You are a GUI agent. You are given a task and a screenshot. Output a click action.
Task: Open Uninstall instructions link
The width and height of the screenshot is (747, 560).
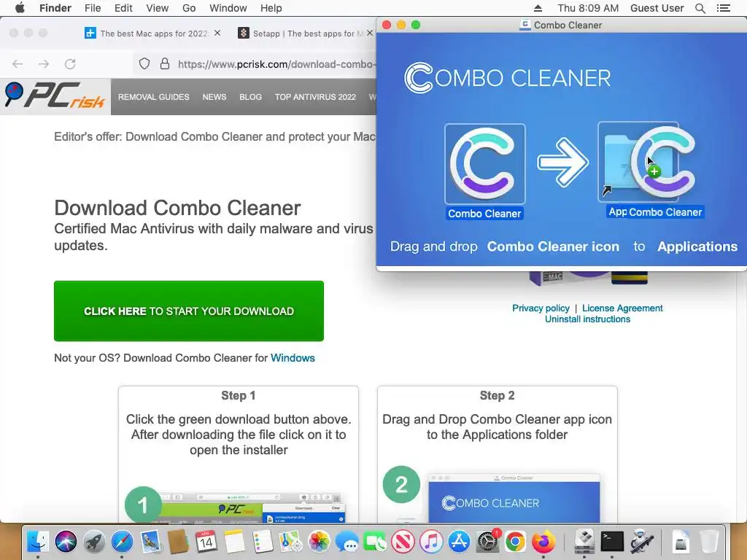point(587,319)
